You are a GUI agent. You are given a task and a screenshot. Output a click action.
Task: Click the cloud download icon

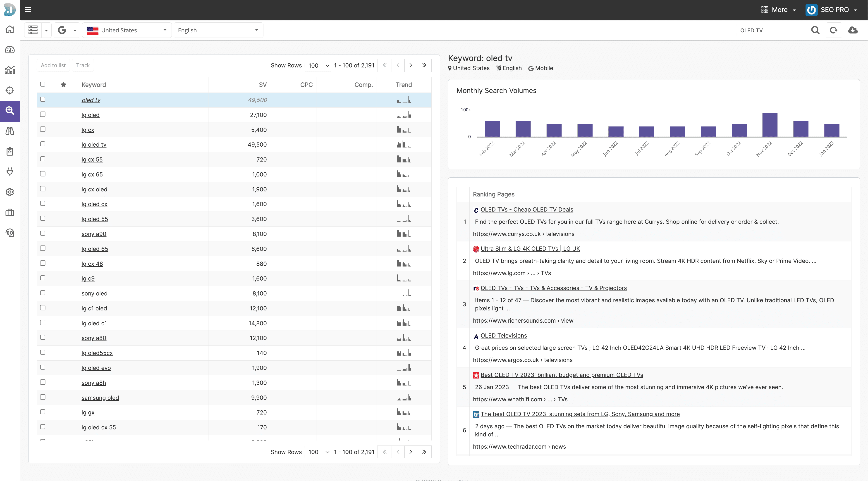853,30
